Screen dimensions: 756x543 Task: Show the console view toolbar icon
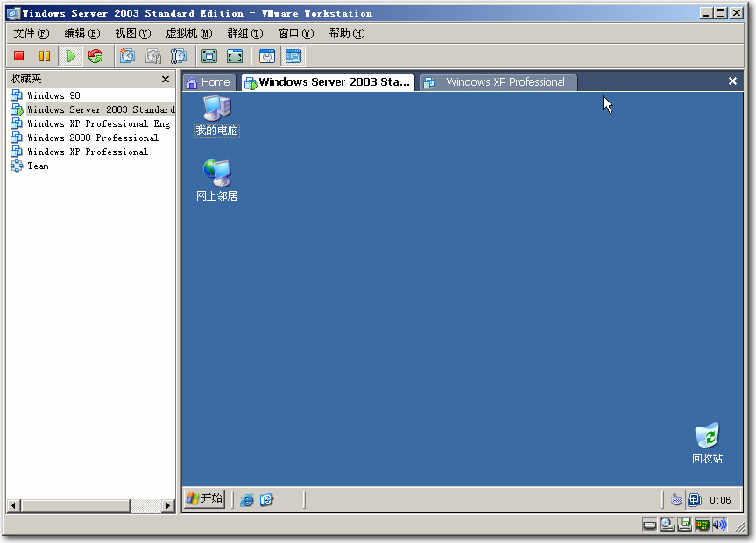coord(293,56)
